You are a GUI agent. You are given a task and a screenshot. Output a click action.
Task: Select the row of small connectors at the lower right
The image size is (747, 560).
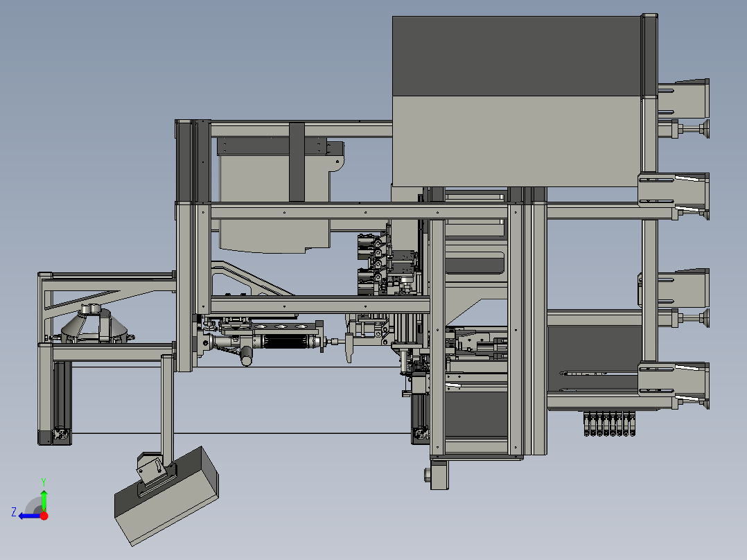click(609, 423)
